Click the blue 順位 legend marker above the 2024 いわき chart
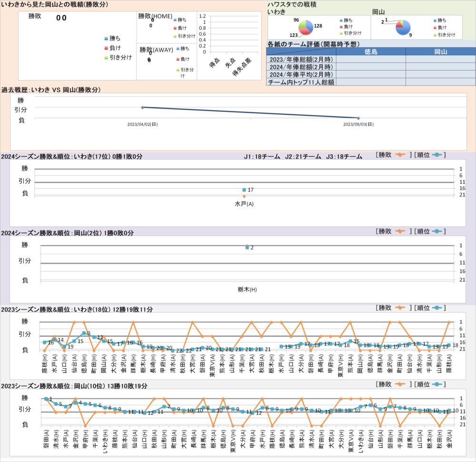Viewport: 476px width, 462px height. click(437, 155)
